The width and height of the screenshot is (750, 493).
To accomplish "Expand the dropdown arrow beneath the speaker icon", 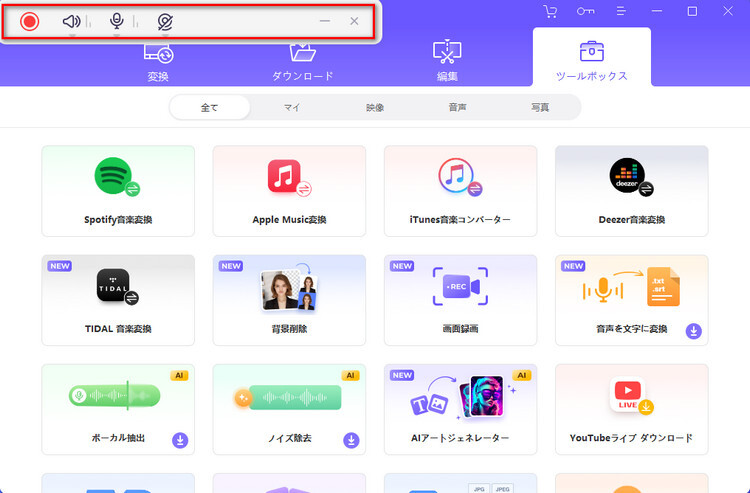I will coord(72,35).
